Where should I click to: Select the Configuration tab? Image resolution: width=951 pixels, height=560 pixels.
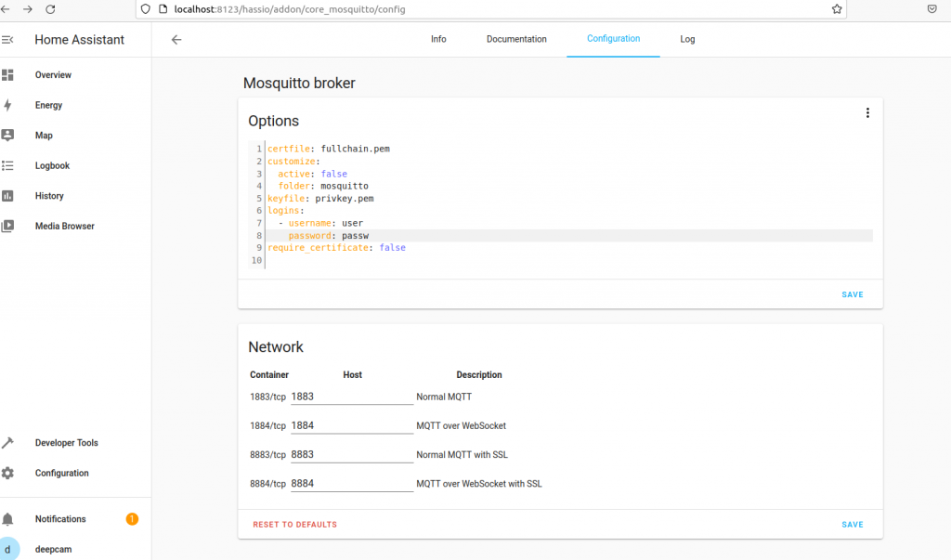613,39
